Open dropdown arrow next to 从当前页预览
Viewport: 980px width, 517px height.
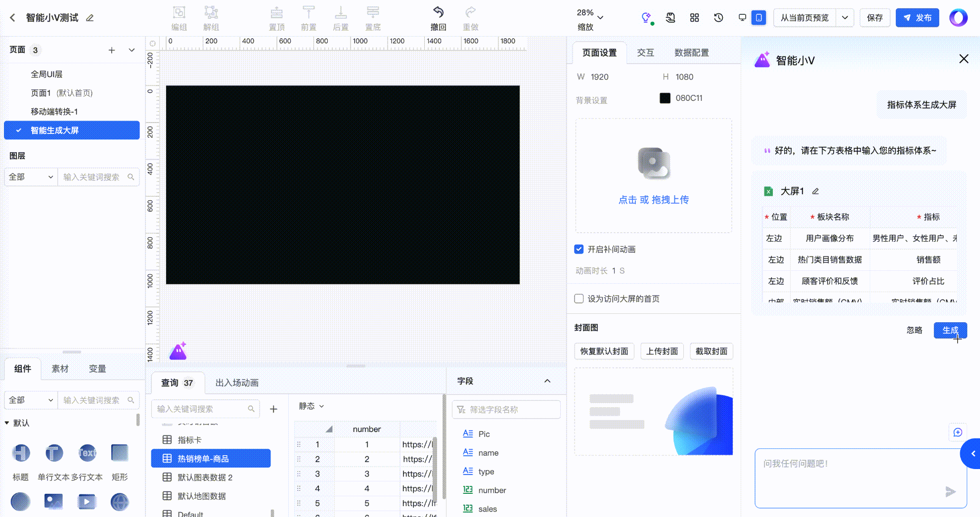click(845, 18)
